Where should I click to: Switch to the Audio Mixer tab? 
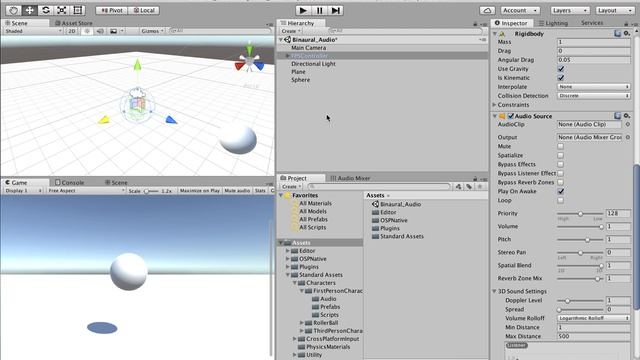[350, 178]
